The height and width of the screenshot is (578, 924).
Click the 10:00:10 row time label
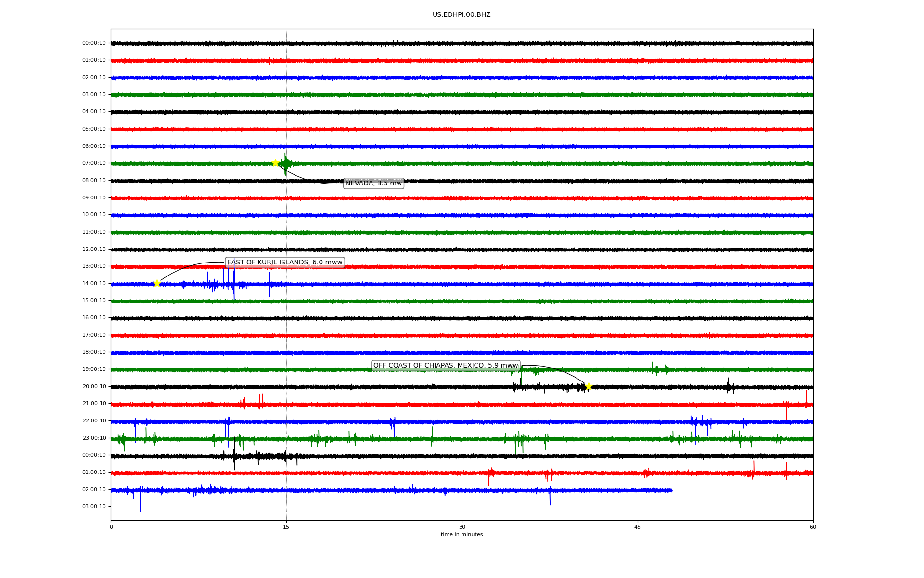[94, 215]
